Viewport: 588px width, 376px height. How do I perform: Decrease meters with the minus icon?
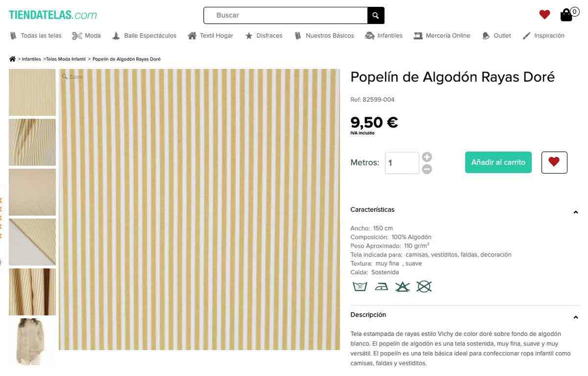tap(427, 169)
